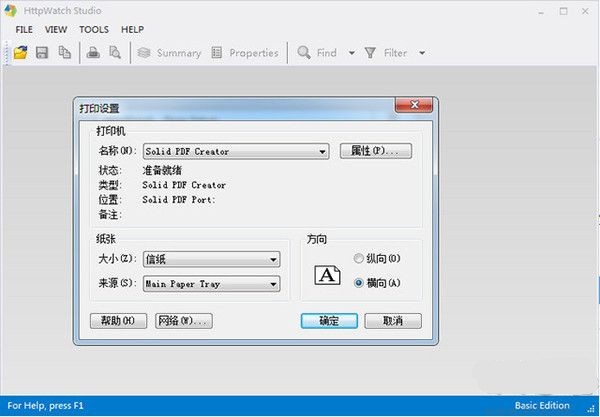The width and height of the screenshot is (600, 417).
Task: Click the page orientation preview icon
Action: coord(327,275)
